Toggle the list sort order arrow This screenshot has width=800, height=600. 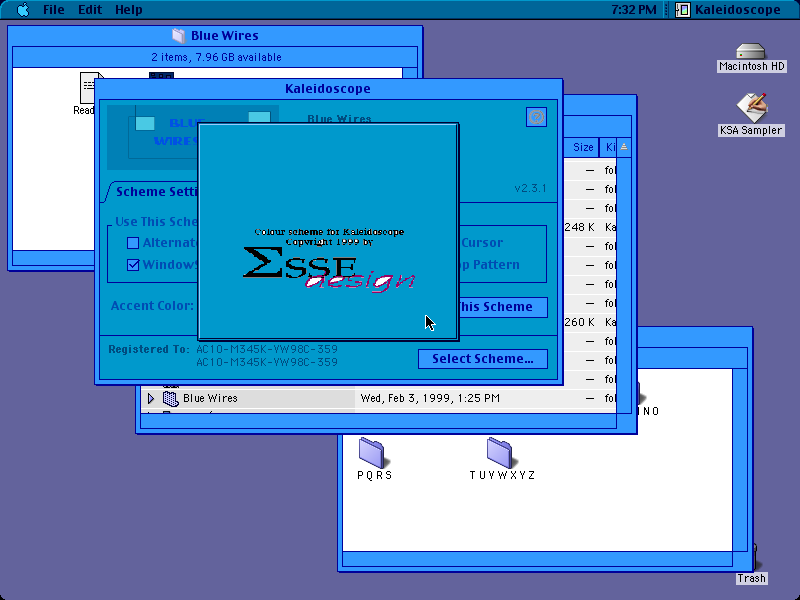(623, 147)
